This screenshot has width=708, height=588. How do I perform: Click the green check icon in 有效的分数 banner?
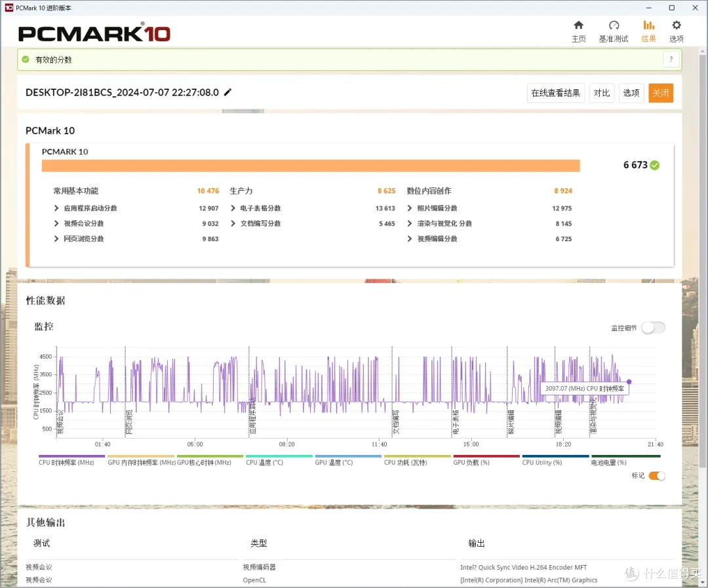pyautogui.click(x=26, y=59)
